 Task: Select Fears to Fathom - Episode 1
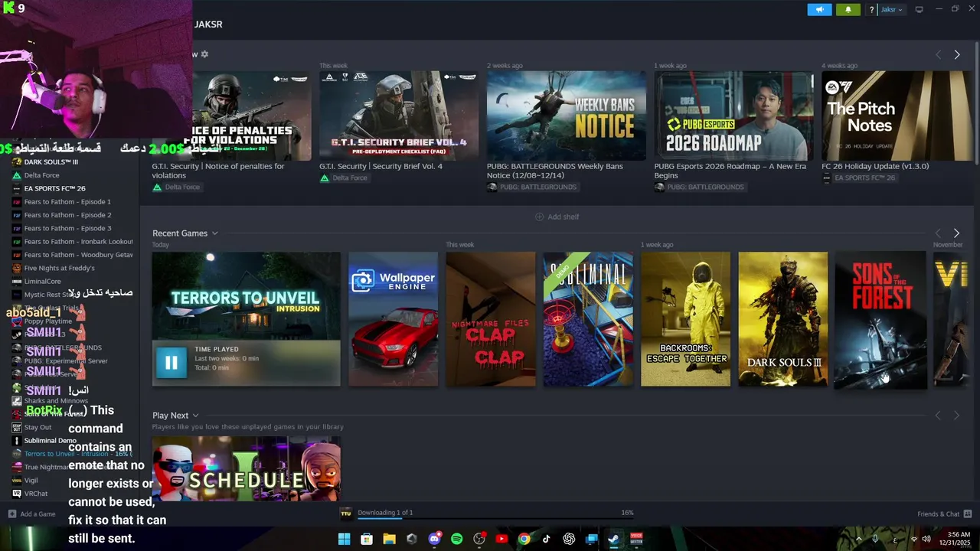tap(67, 202)
